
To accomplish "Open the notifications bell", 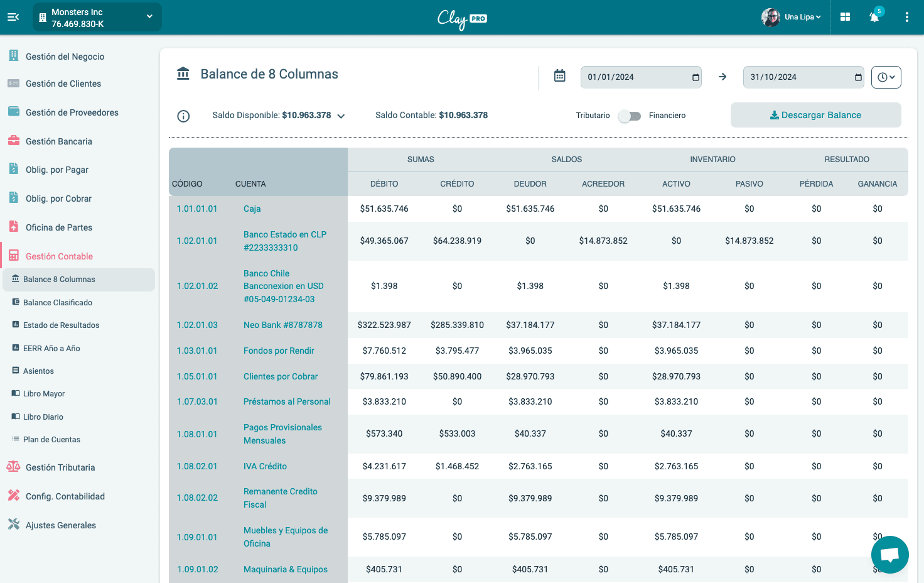I will coord(874,17).
